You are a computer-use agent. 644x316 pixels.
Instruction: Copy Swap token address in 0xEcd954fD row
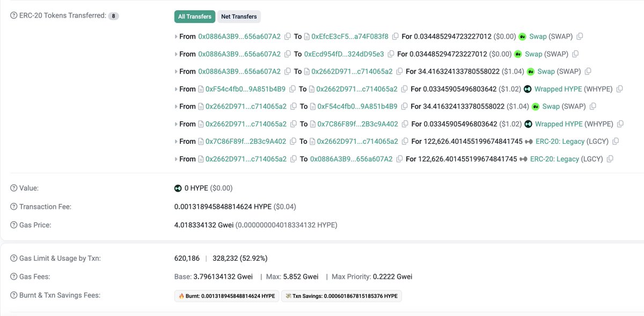point(575,54)
